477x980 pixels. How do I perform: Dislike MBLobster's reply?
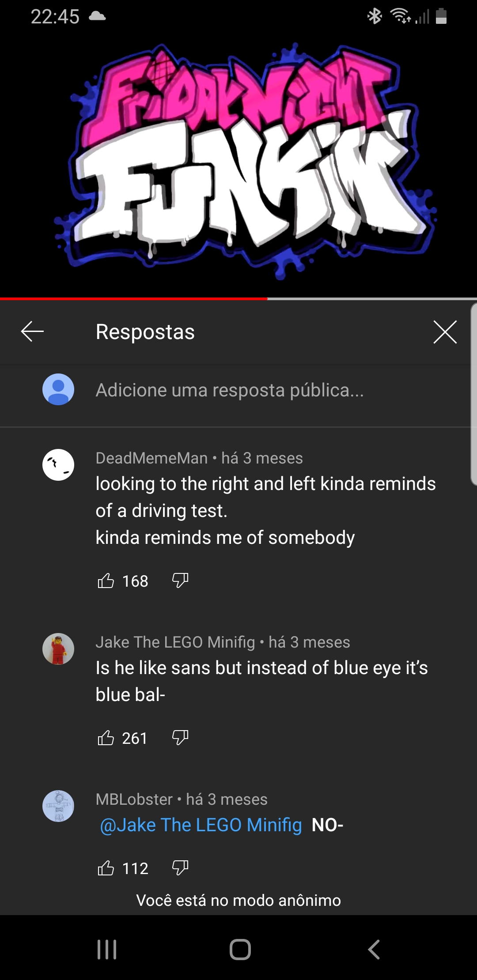[180, 868]
